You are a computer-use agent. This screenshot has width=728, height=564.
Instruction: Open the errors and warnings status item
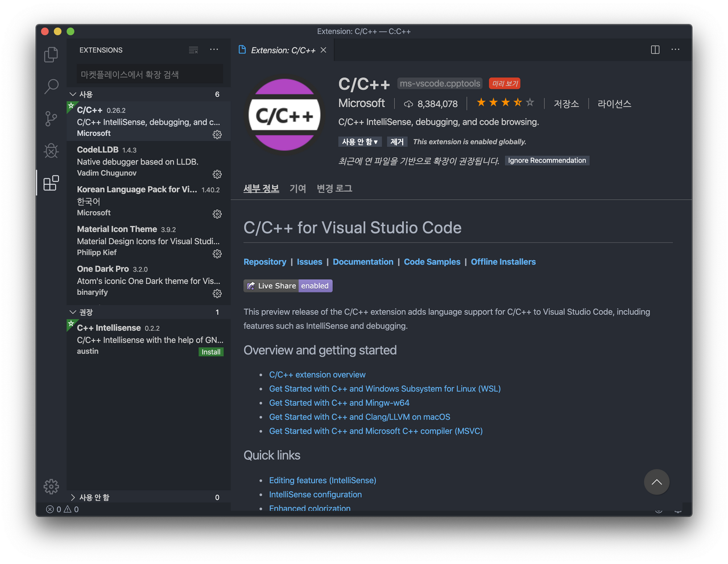tap(63, 509)
